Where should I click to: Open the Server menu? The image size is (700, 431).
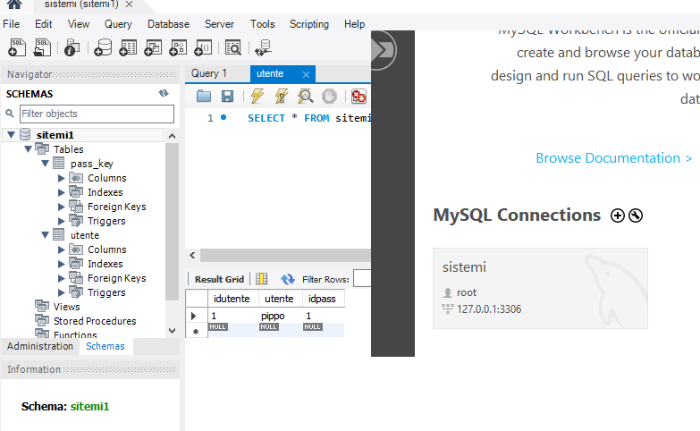219,24
